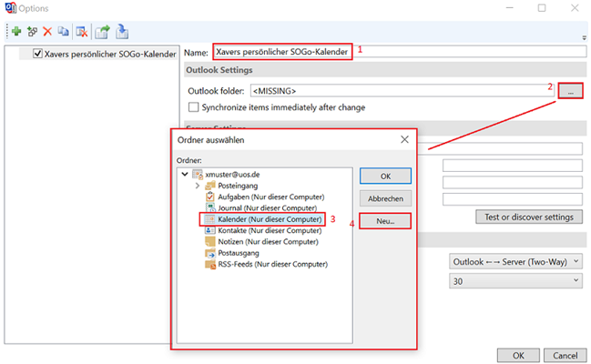Screen dimensions: 591x364
Task: Click the Neu... button
Action: pyautogui.click(x=384, y=220)
